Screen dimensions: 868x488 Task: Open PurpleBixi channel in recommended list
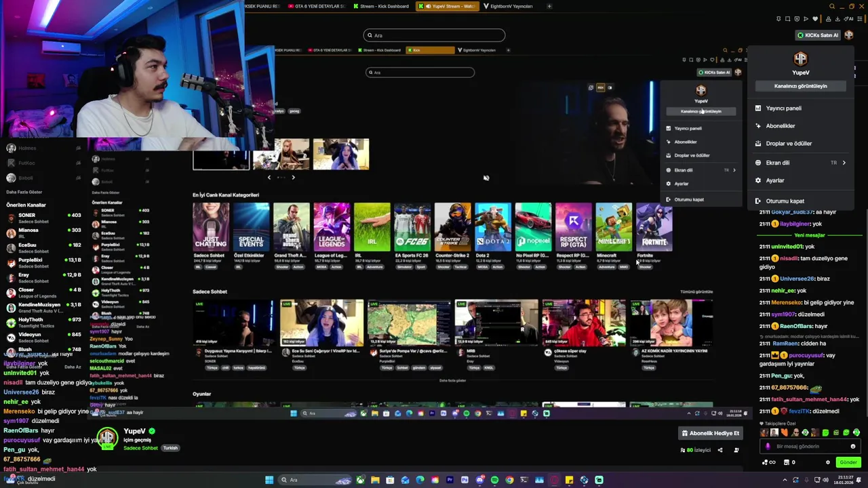[x=43, y=263]
